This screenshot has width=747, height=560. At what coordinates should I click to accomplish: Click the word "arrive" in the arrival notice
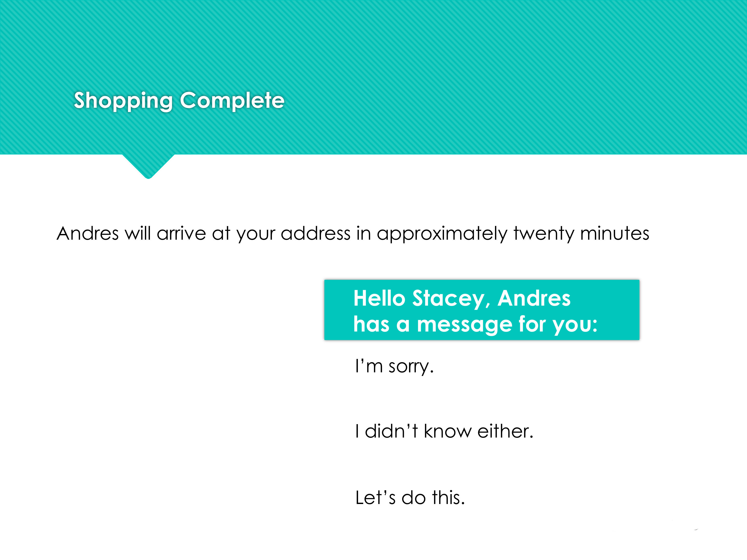pos(181,234)
